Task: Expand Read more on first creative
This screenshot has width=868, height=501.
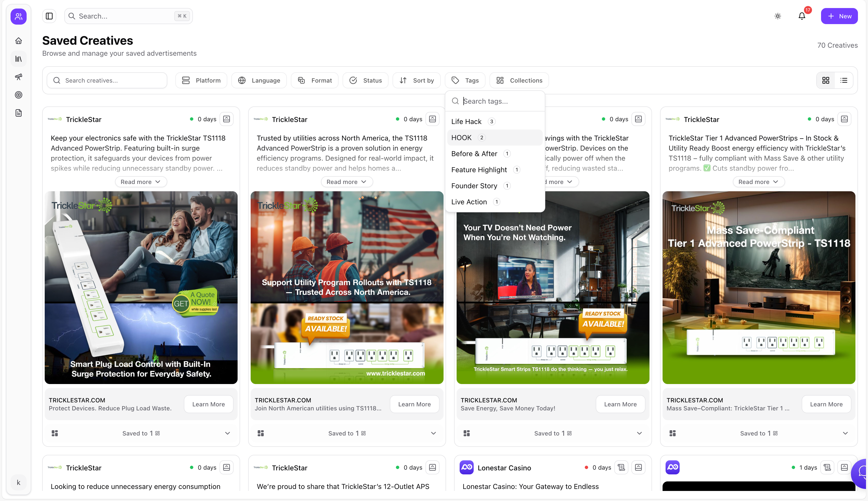Action: coord(141,182)
